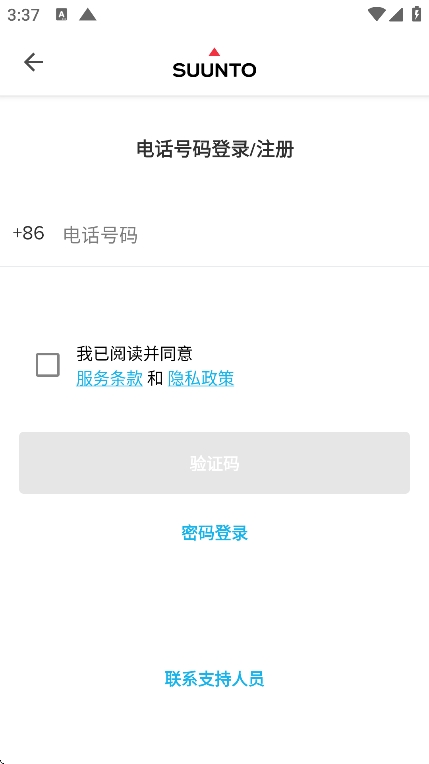Tap the 我已阅读并同意 label text
The image size is (429, 764).
click(134, 353)
